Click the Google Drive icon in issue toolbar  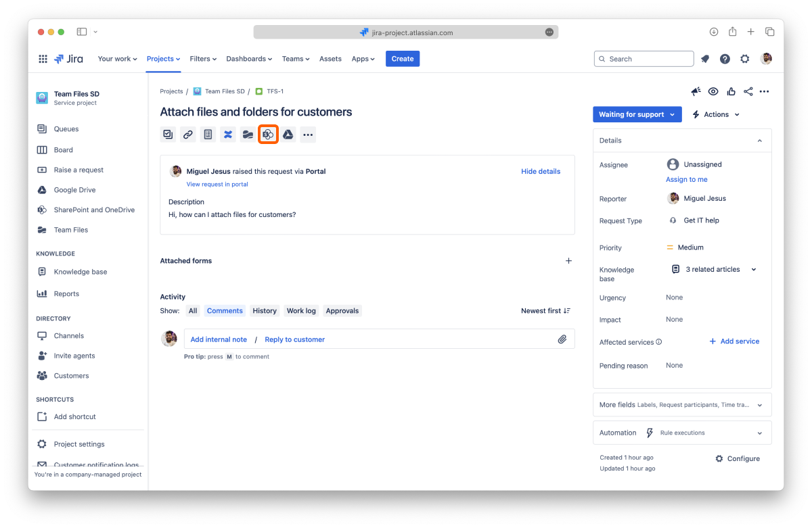(x=288, y=135)
